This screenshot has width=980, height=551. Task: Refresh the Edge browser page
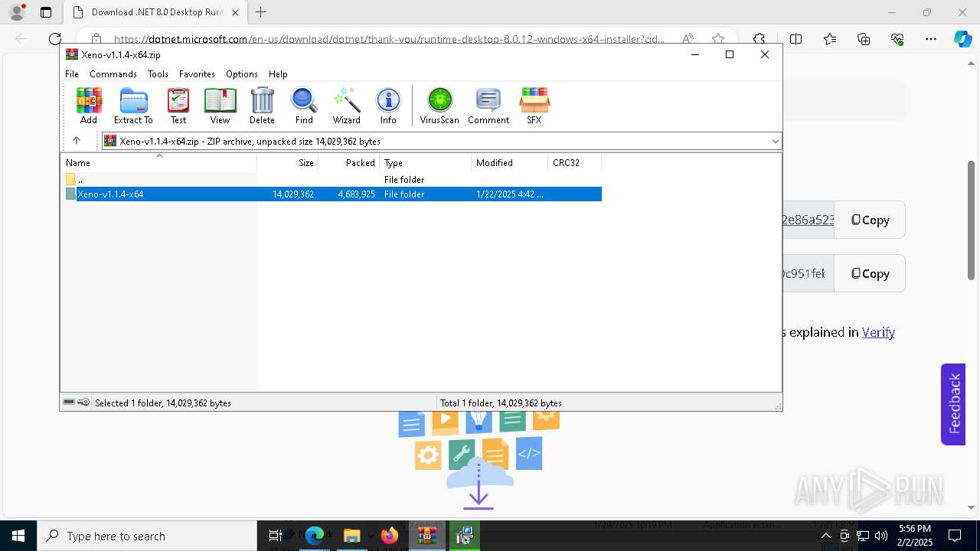point(55,39)
